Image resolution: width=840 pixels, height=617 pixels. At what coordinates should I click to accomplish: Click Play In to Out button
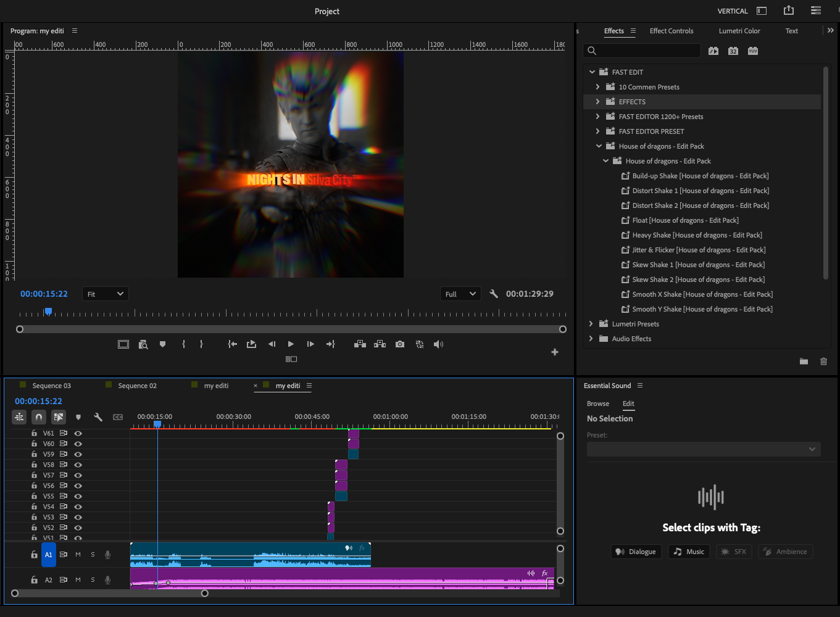pyautogui.click(x=251, y=344)
